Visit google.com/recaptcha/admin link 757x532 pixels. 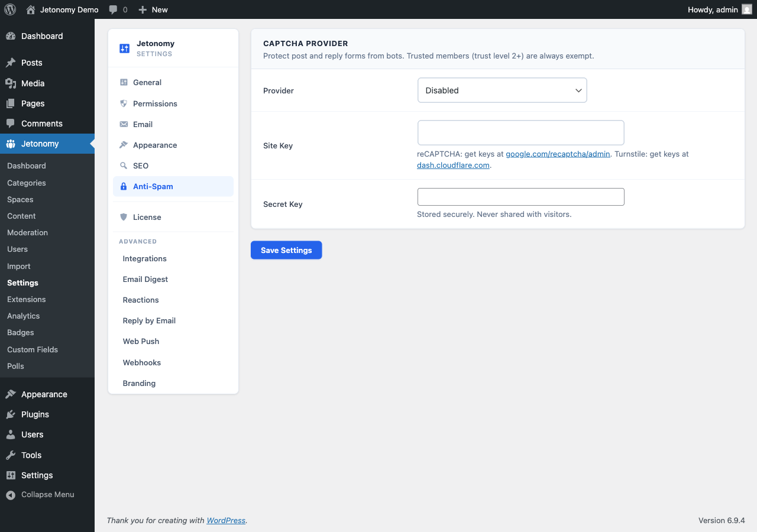[558, 154]
